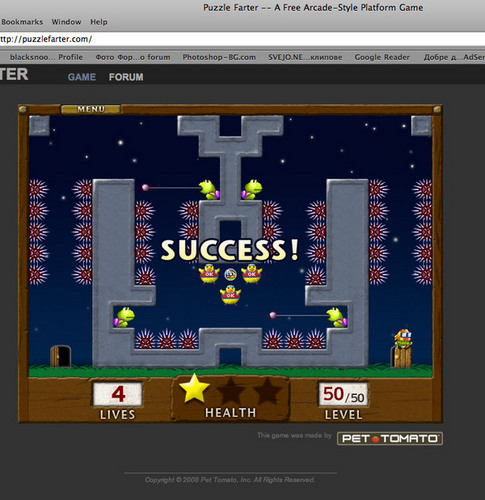This screenshot has height=500, width=485.
Task: Click the 'This game was made by' text
Action: pyautogui.click(x=294, y=435)
